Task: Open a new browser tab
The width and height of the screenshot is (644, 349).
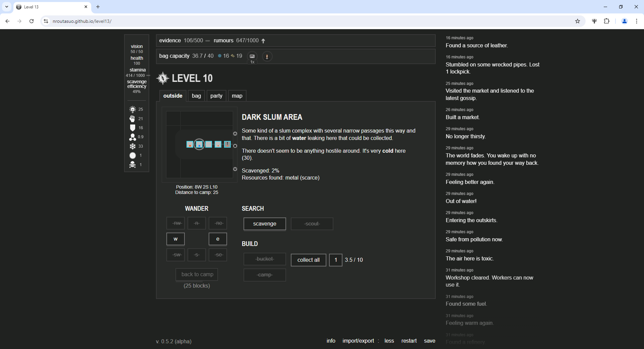Action: [98, 7]
